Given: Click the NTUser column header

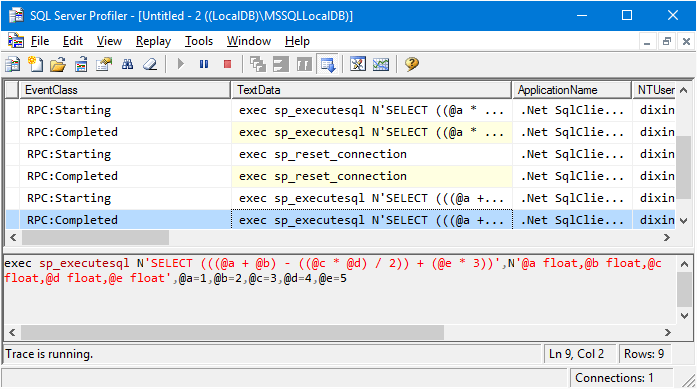Looking at the screenshot, I should pos(654,90).
